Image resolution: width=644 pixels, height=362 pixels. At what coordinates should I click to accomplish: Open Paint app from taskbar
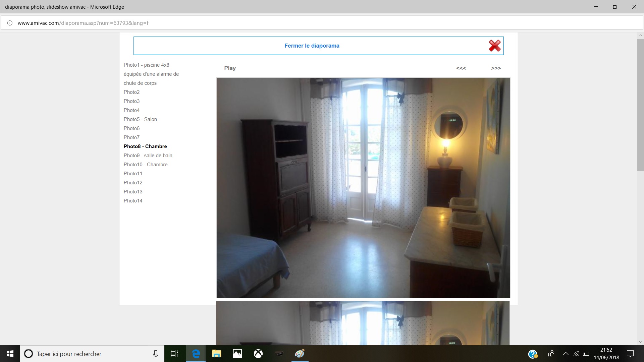pos(300,354)
